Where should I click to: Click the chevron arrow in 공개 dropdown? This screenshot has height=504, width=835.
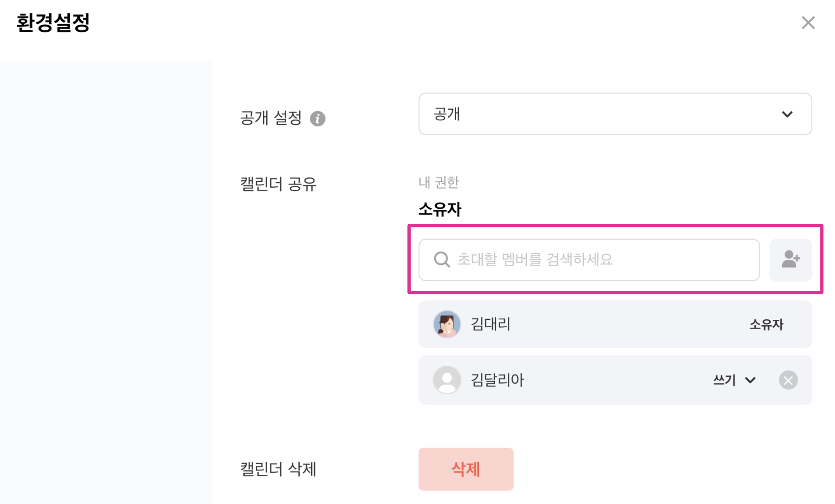[x=787, y=115]
